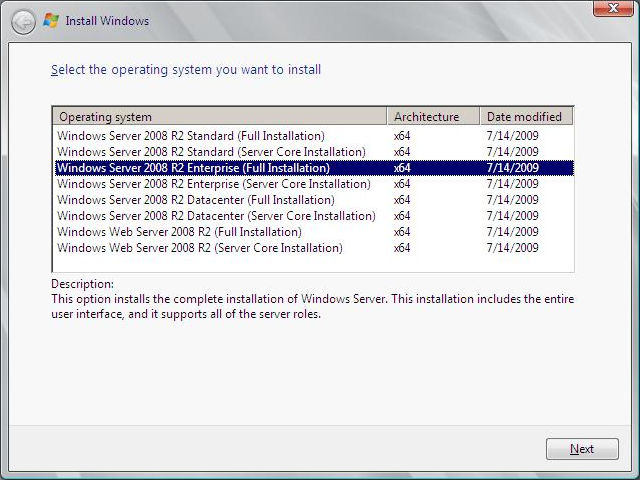Click the date cell of Datacenter Full Installation row

[512, 200]
